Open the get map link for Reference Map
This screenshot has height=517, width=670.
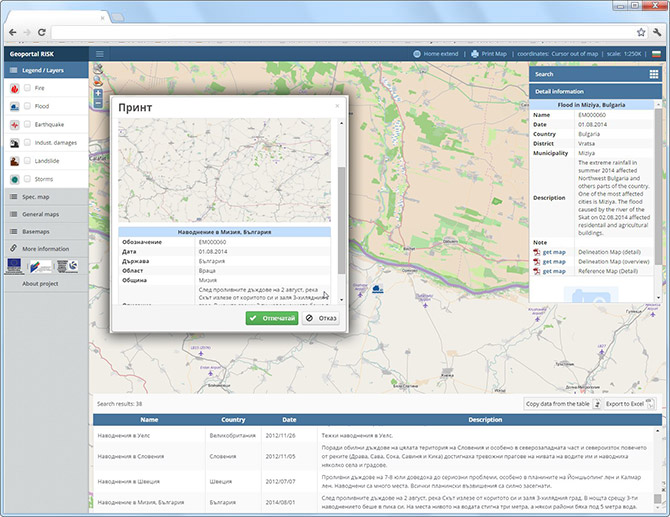pos(554,271)
